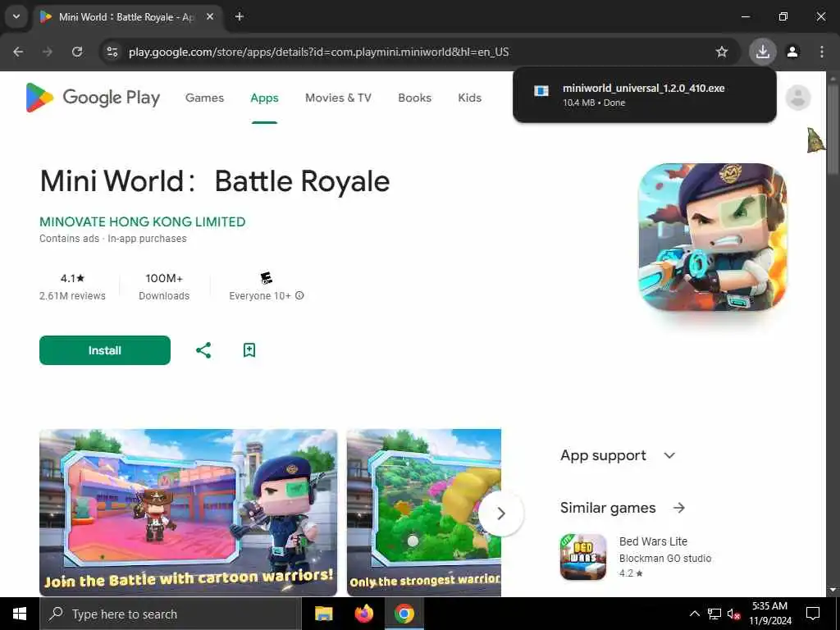Show content rating info for Everyone 10+
This screenshot has height=630, width=840.
point(299,295)
